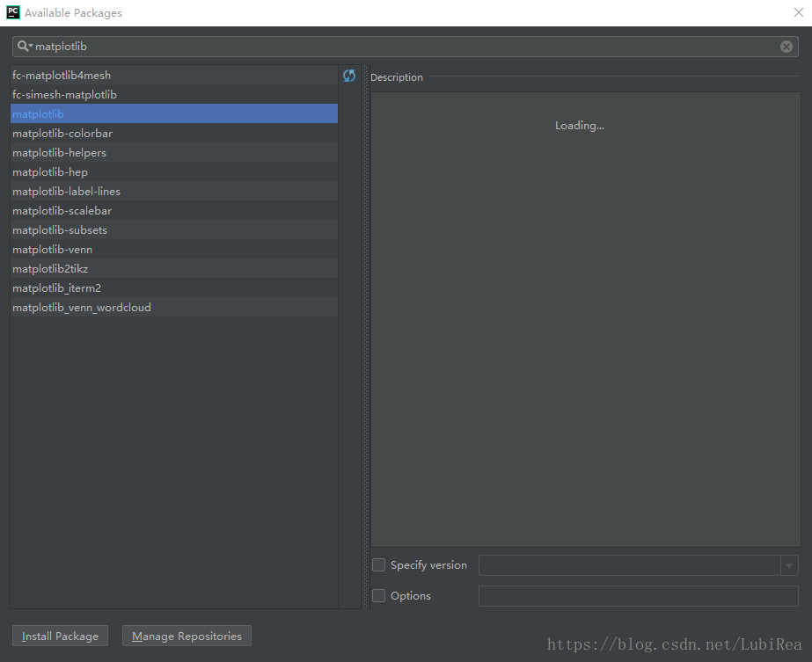The image size is (812, 662).
Task: Enable the Options checkbox
Action: coord(378,596)
